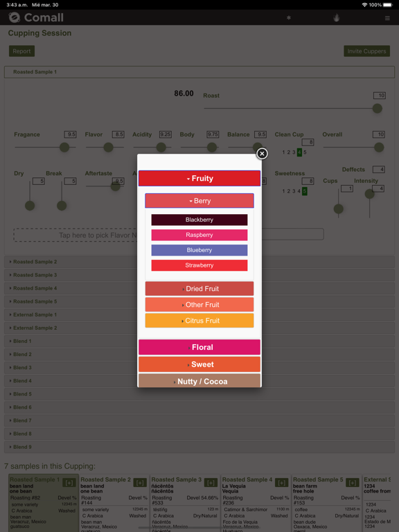Select the Raspberry flavor note

[199, 235]
